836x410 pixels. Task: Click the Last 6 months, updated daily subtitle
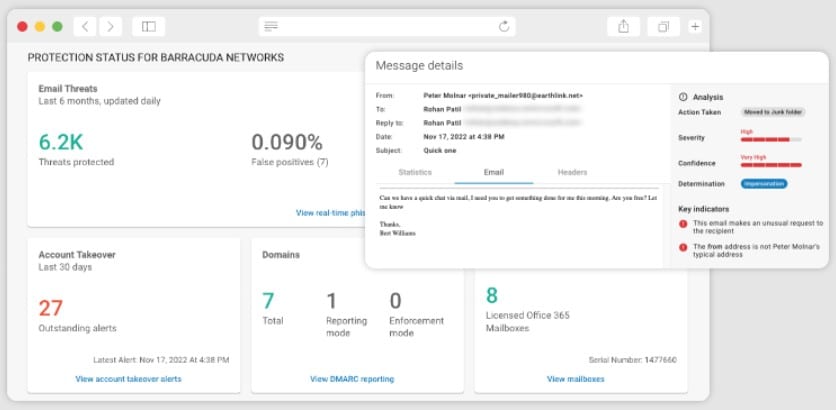99,101
